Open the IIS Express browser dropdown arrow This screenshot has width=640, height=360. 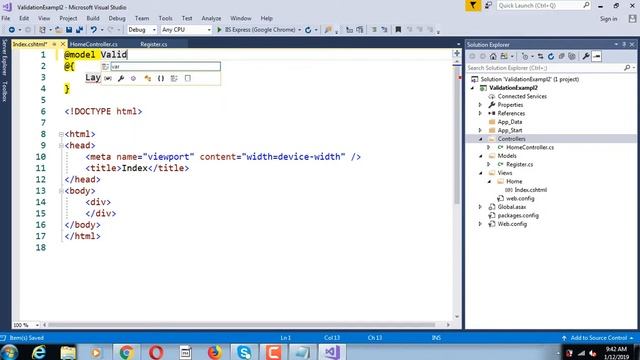coord(300,30)
